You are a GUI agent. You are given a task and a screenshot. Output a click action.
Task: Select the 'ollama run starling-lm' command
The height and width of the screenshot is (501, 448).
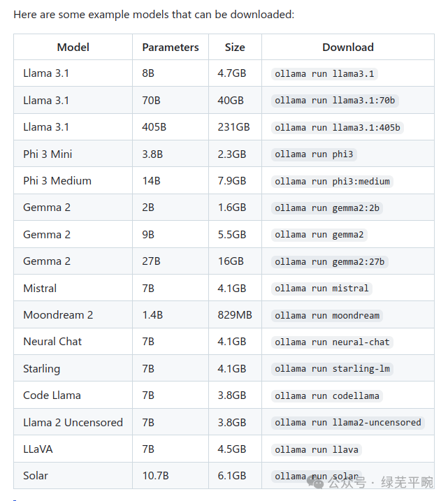tap(332, 369)
